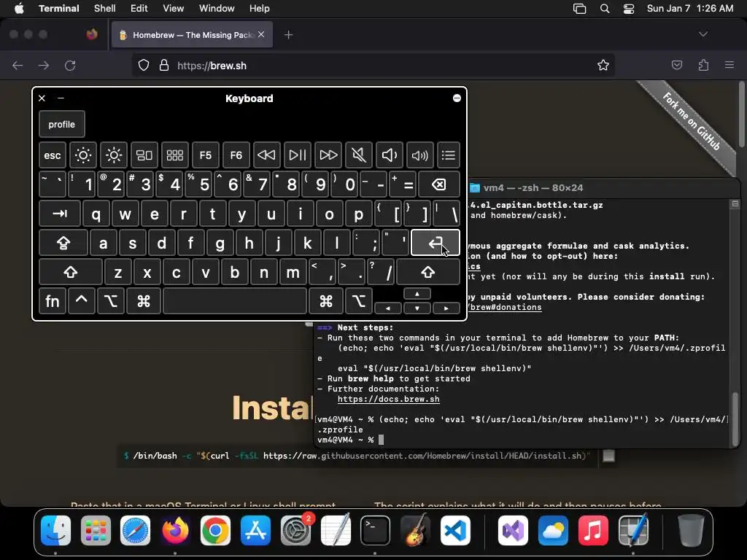Click the https://docs.brew.sh link in Terminal
The image size is (747, 560).
(x=389, y=399)
